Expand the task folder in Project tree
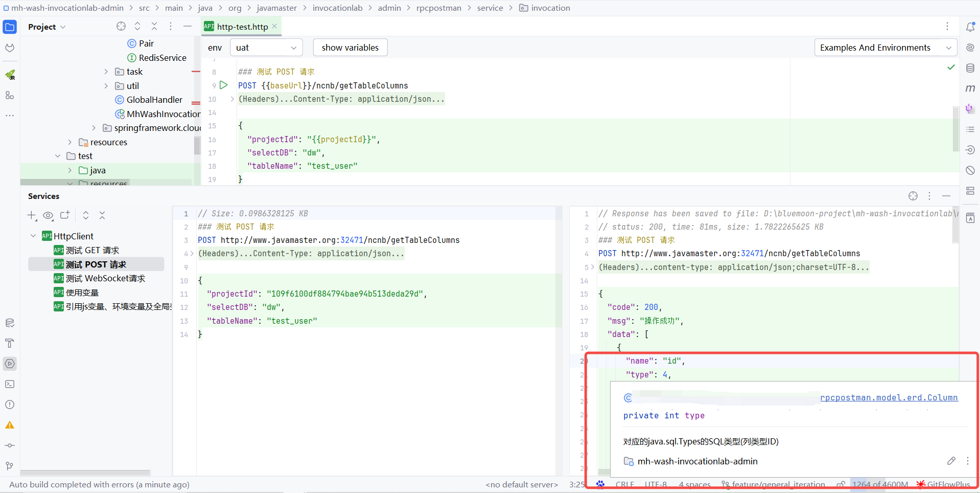 [106, 72]
